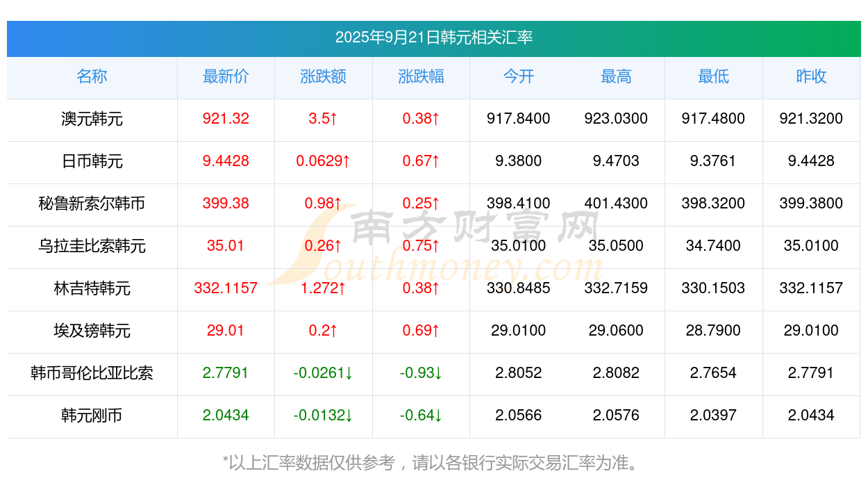Image resolution: width=868 pixels, height=485 pixels.
Task: Select opening value 2.8052
Action: click(519, 373)
